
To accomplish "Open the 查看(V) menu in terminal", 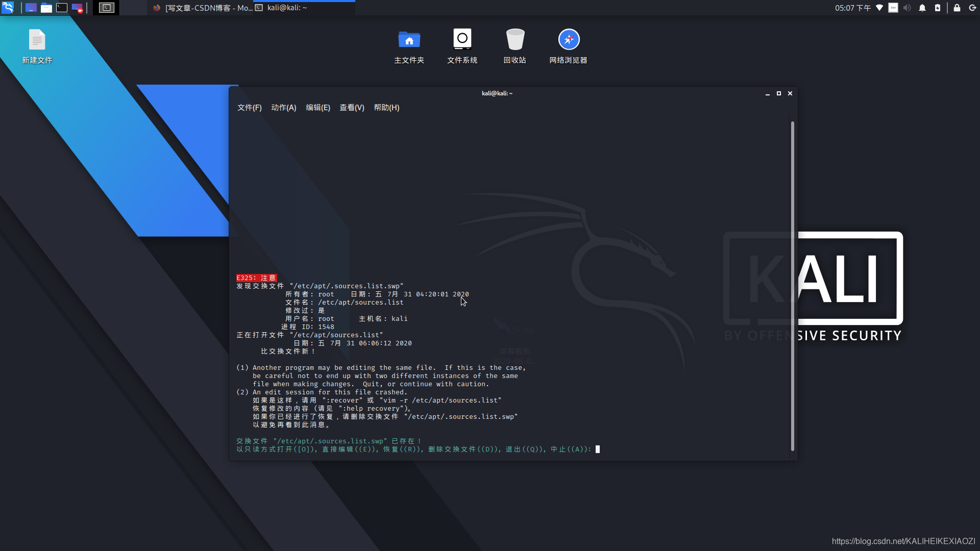I will (x=352, y=108).
